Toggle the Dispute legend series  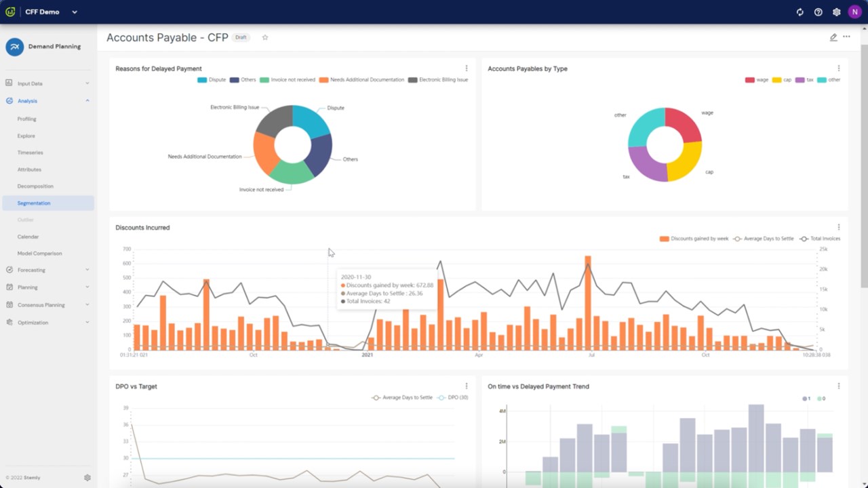[212, 80]
